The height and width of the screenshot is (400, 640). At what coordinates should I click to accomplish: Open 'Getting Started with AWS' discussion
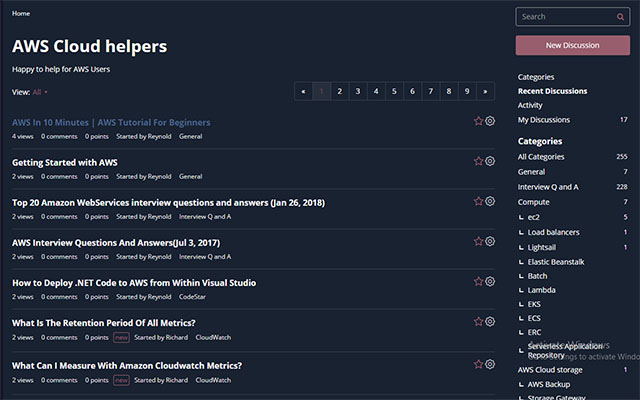64,162
